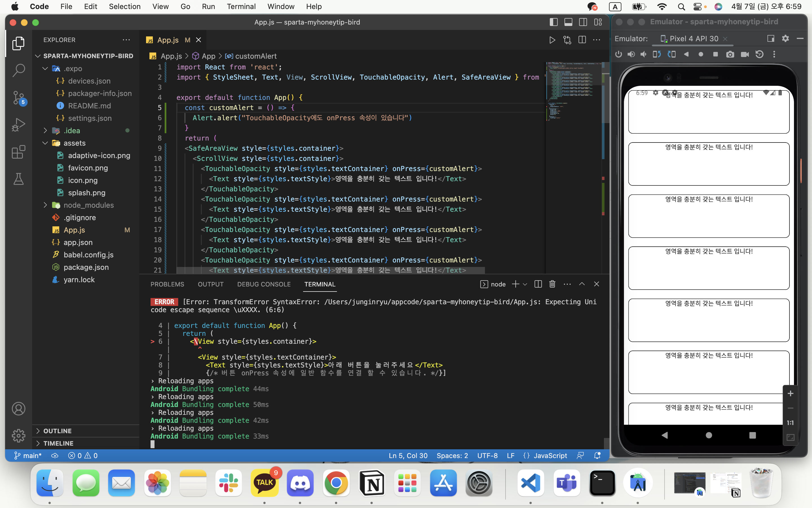Open editor More Actions ellipsis
Screen dimensions: 812x508
[x=597, y=40]
